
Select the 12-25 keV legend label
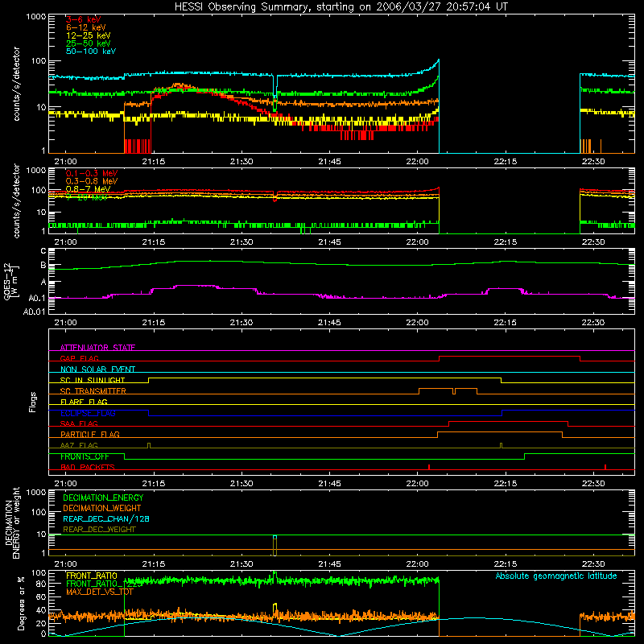[x=89, y=35]
